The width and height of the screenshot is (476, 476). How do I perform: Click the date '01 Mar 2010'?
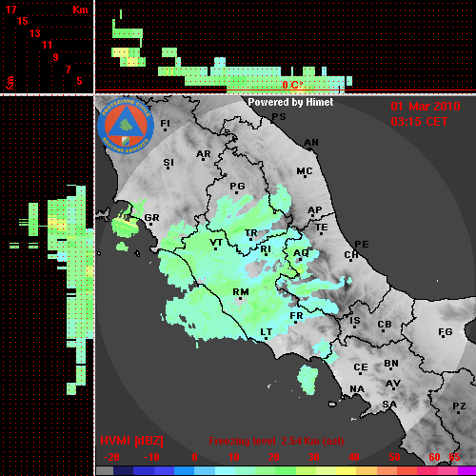[x=426, y=107]
